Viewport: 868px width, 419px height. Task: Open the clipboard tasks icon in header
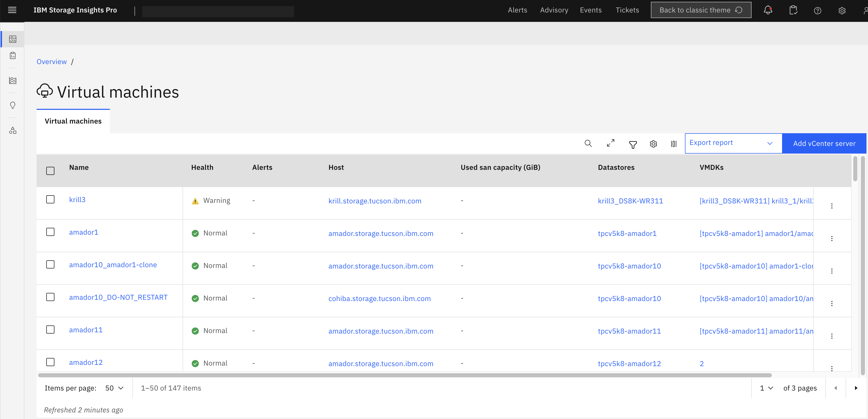tap(793, 10)
